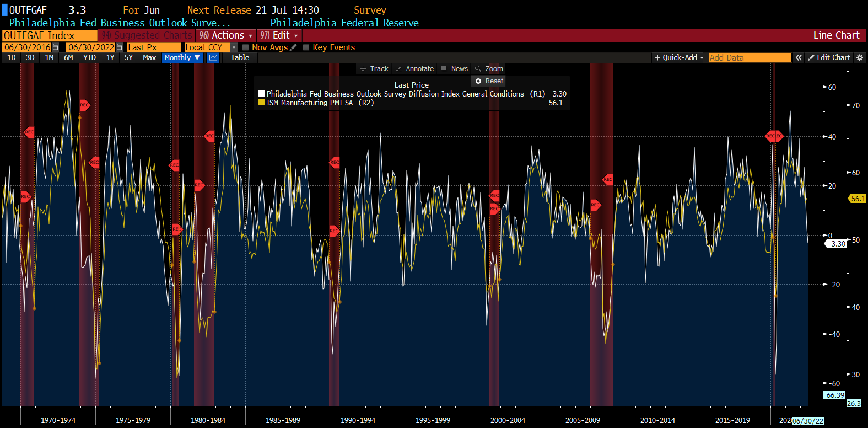Click the Mov Avgs pencil edit icon

click(x=293, y=47)
